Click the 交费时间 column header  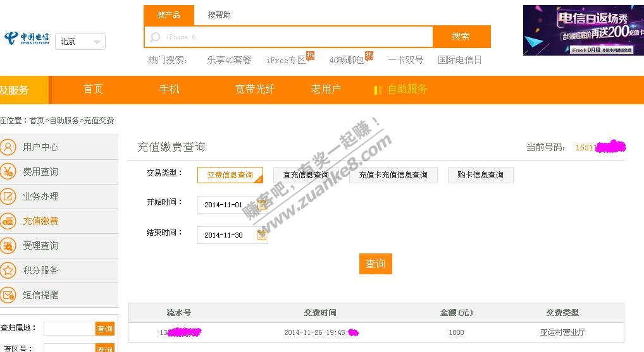click(320, 313)
